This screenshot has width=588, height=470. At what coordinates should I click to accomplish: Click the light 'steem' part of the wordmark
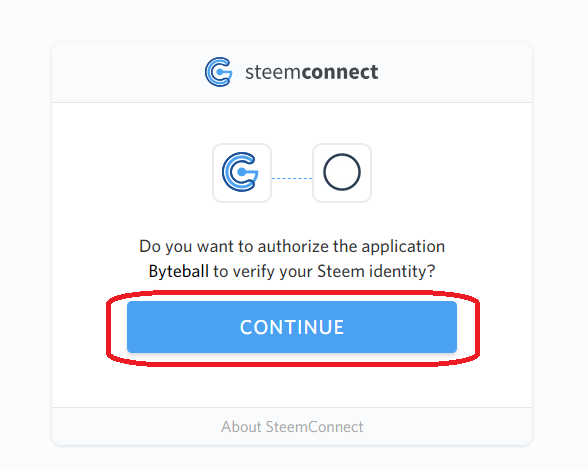click(x=273, y=72)
